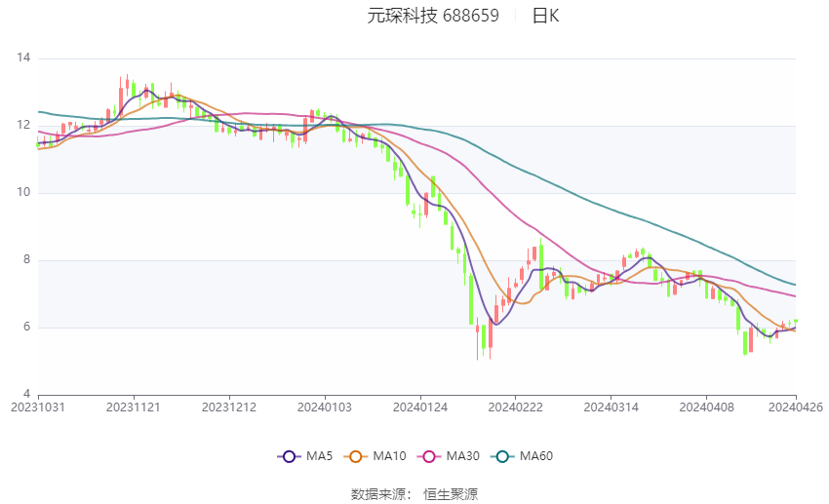The width and height of the screenshot is (829, 504).
Task: Click the x-axis date 20240408
Action: [706, 407]
